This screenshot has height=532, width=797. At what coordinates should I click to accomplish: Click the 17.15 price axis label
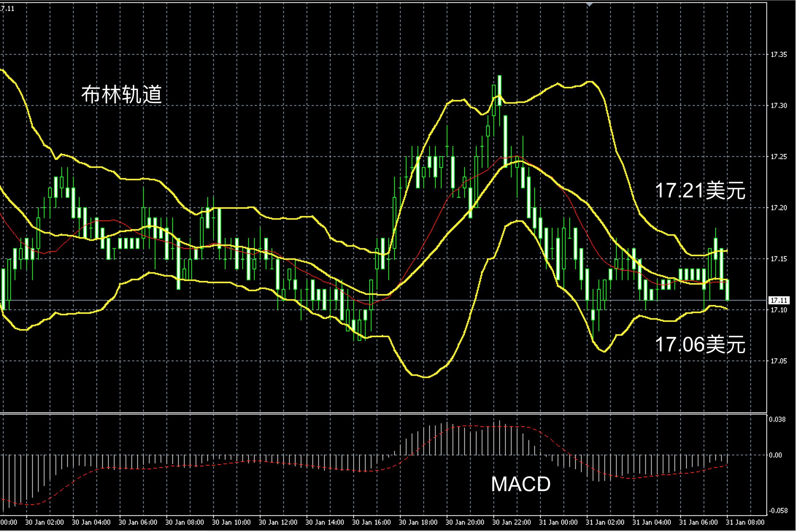click(x=779, y=259)
